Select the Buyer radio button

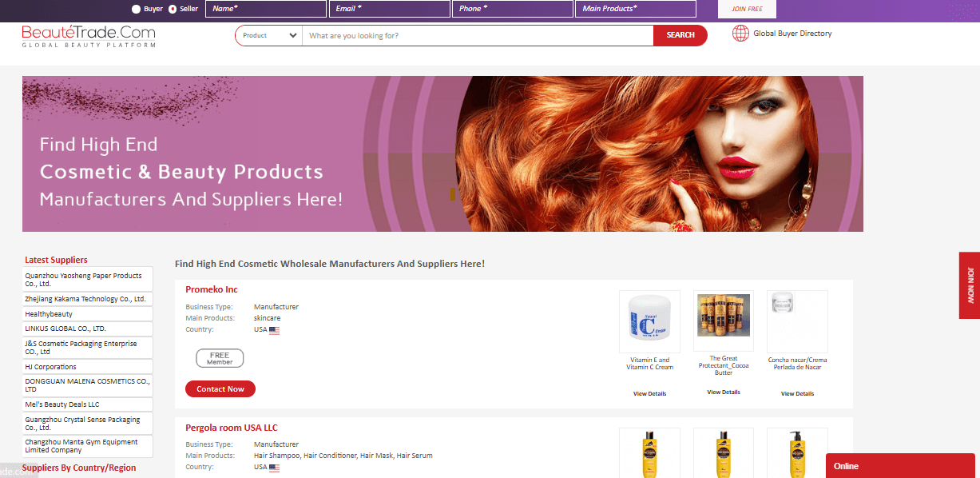pos(136,9)
